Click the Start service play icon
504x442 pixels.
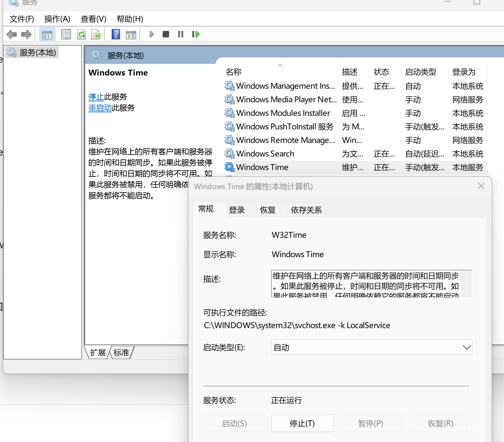[152, 34]
